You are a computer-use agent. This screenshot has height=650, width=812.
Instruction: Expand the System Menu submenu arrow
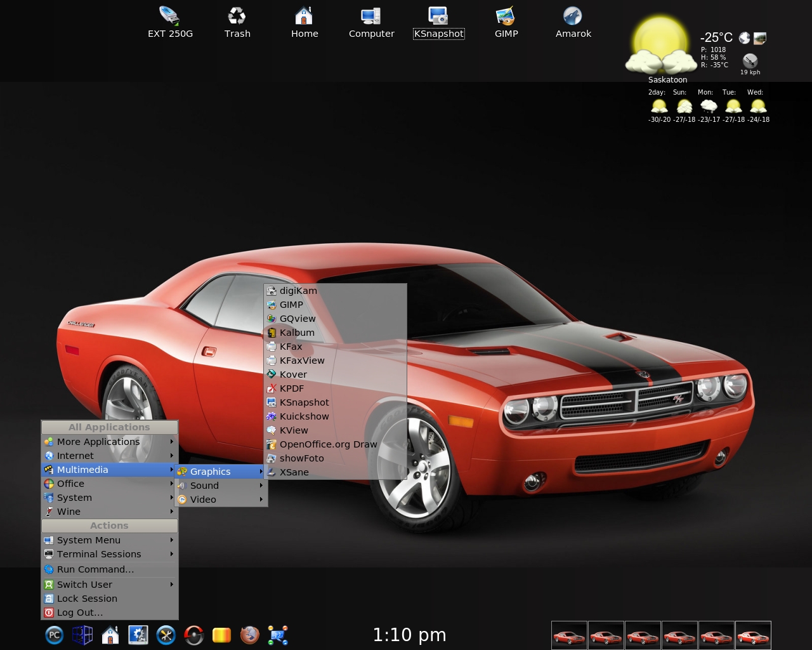pos(171,540)
